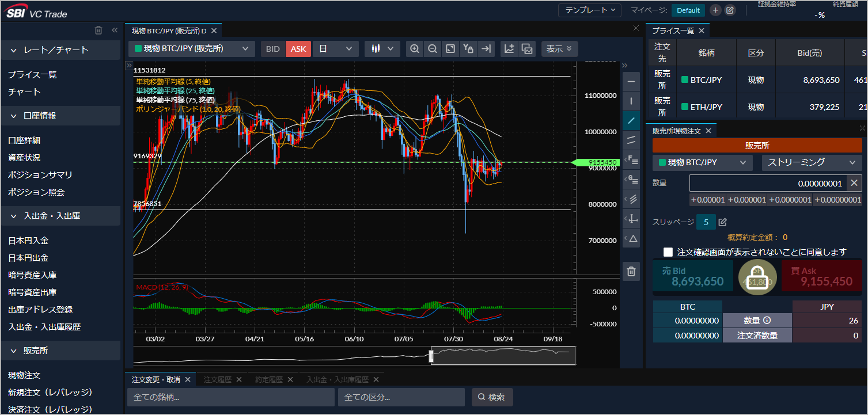Collapse the 販売所 sidebar section

[x=60, y=351]
